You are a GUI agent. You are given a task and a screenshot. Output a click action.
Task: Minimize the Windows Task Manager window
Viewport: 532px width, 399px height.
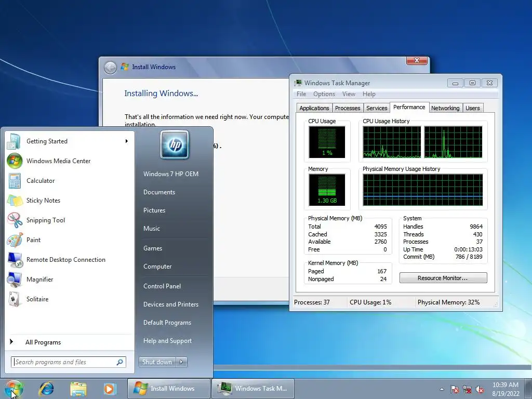pyautogui.click(x=455, y=83)
